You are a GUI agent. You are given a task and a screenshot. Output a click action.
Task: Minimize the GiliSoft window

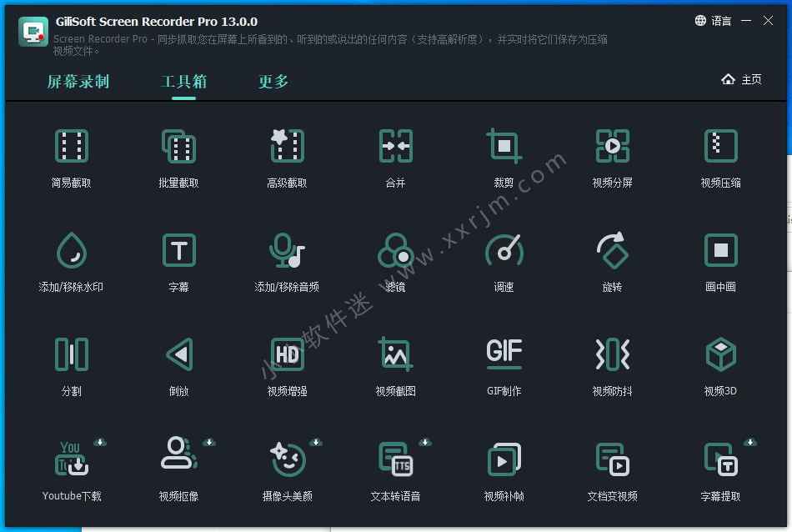click(746, 21)
